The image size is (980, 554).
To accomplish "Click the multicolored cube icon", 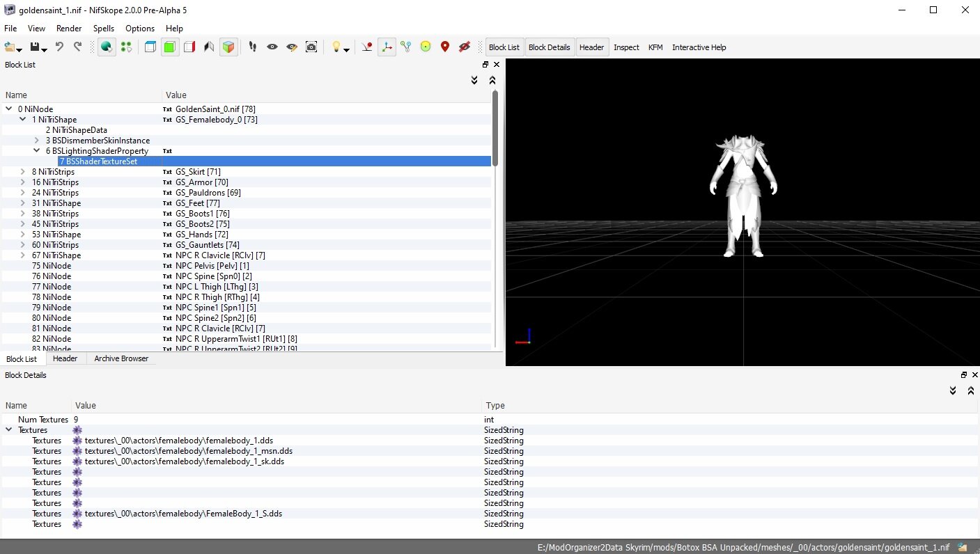I will (228, 47).
